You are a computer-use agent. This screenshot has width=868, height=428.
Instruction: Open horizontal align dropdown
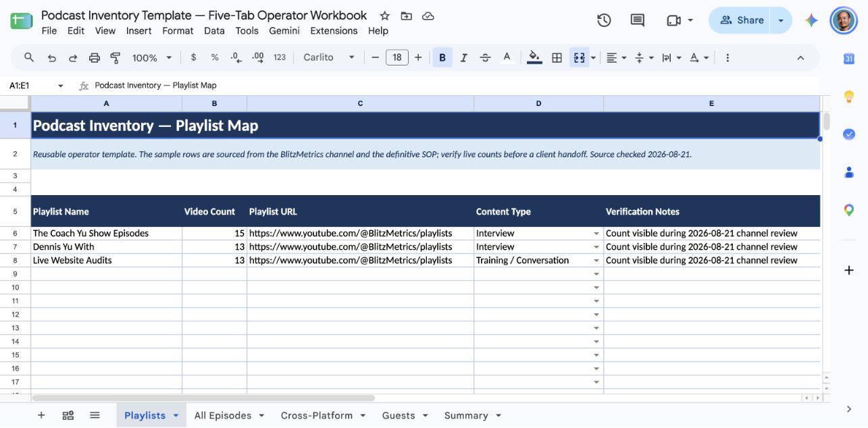click(616, 58)
